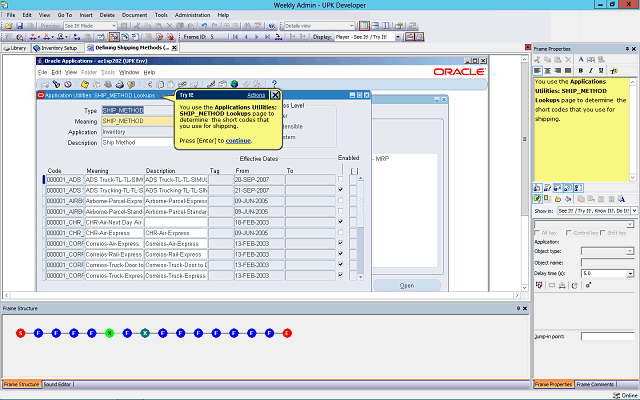The height and width of the screenshot is (400, 640).
Task: Click the pin icon on Frame Structure panel
Action: (x=518, y=309)
